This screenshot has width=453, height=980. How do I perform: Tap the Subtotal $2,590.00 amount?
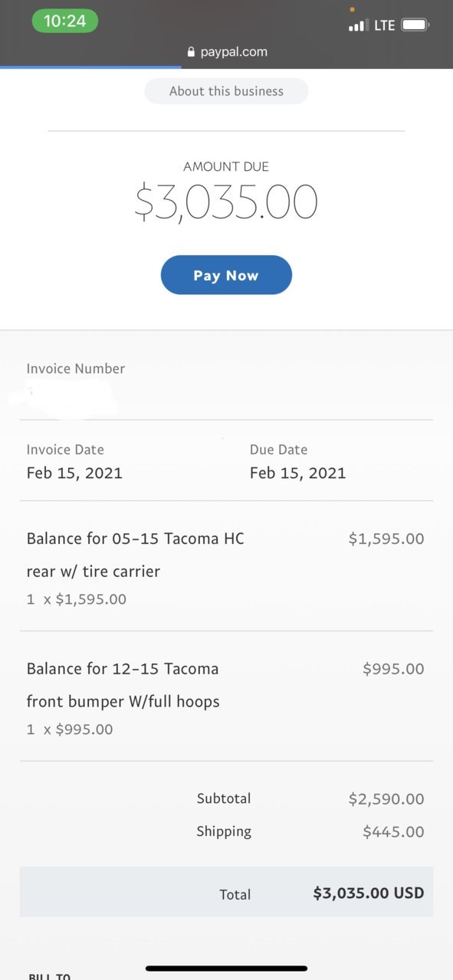tap(386, 799)
